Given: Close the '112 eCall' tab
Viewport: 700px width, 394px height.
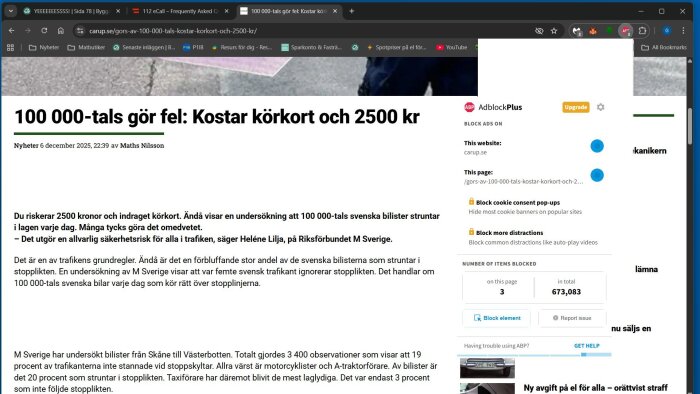Looking at the screenshot, I should point(226,11).
